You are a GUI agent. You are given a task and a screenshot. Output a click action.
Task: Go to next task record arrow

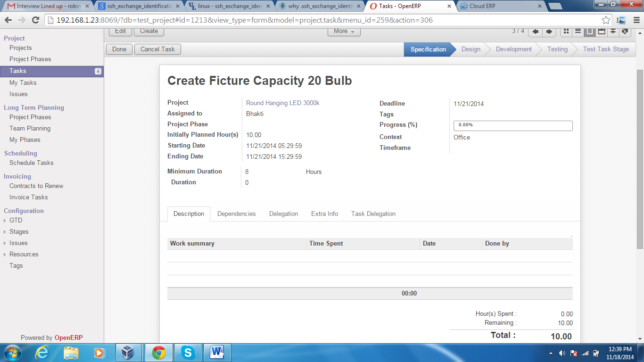click(549, 32)
